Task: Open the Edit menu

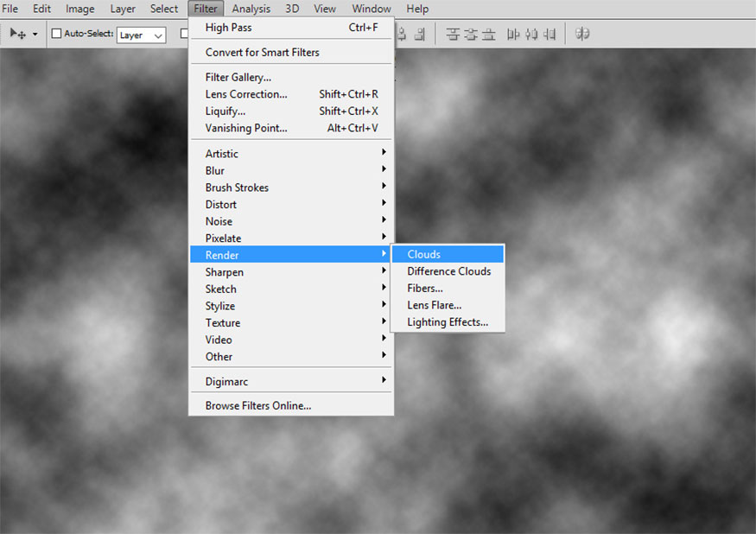Action: click(x=41, y=9)
